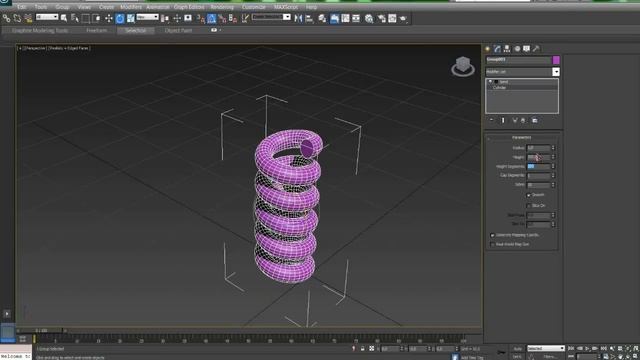Click Bind to Space Warp icon
The image size is (640, 360).
tap(28, 18)
